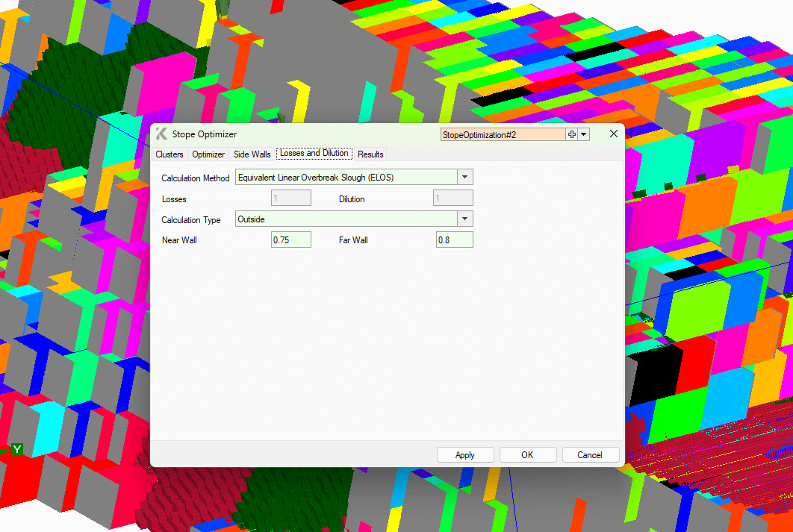Confirm settings with the OK button
The height and width of the screenshot is (532, 793).
528,454
